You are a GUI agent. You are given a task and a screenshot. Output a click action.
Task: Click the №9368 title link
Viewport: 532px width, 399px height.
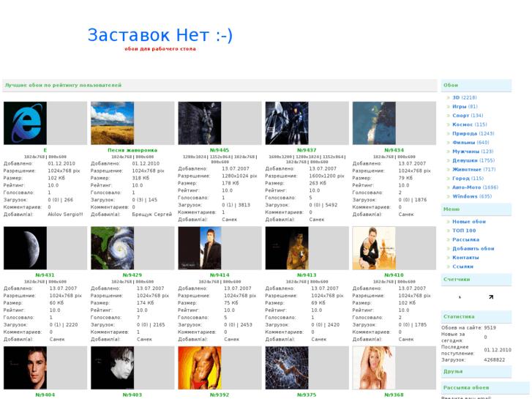[394, 395]
